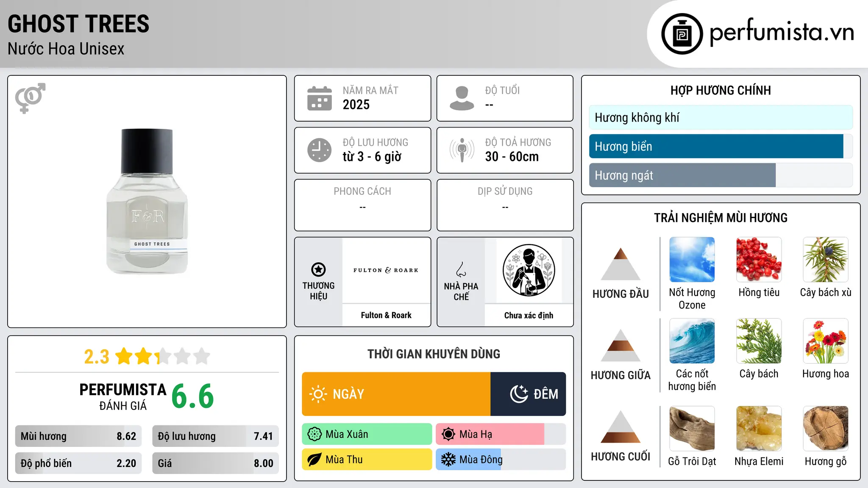Select the Cây bách note thumbnail
The image size is (868, 488).
click(x=759, y=341)
